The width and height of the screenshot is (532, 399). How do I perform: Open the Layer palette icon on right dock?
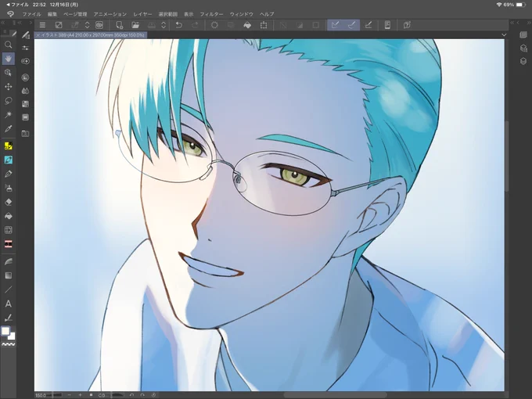tap(523, 61)
